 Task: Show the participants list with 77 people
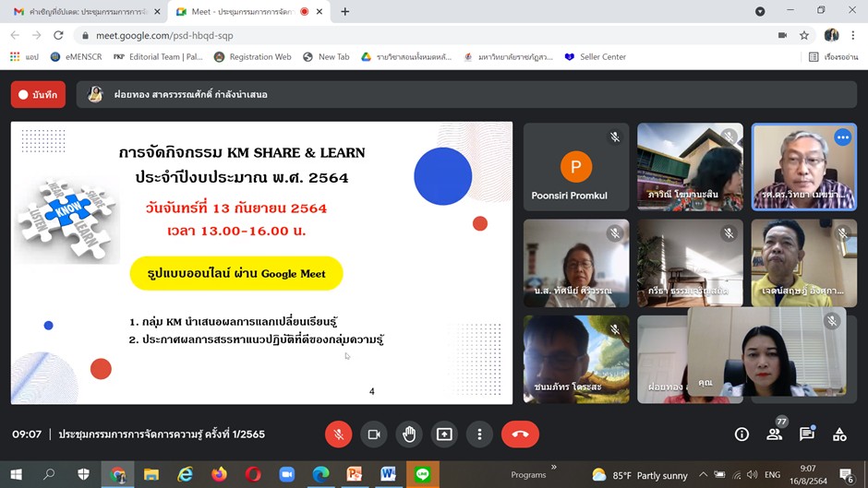pos(775,434)
